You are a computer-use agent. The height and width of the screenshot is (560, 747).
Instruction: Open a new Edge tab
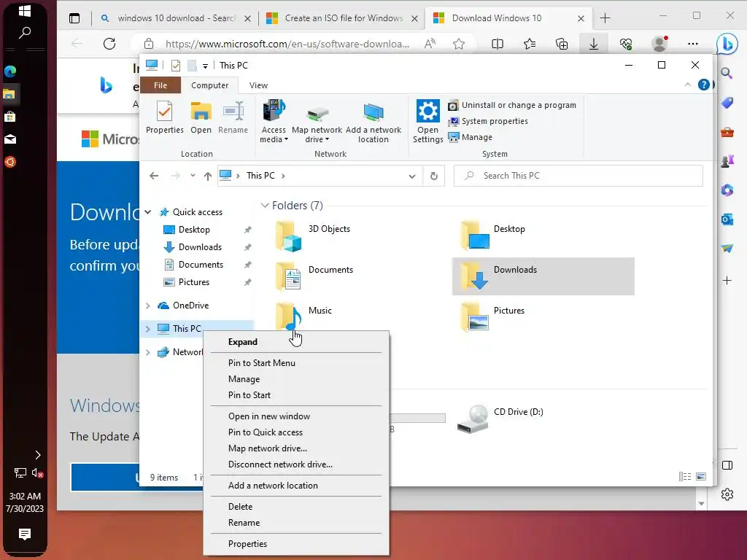tap(605, 18)
